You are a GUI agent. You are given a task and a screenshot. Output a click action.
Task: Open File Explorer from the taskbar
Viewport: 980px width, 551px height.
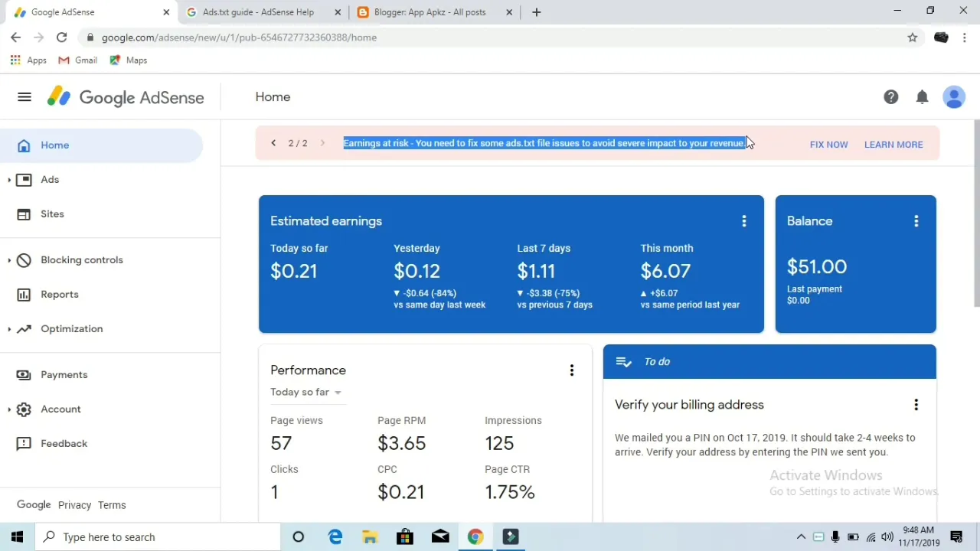(370, 537)
